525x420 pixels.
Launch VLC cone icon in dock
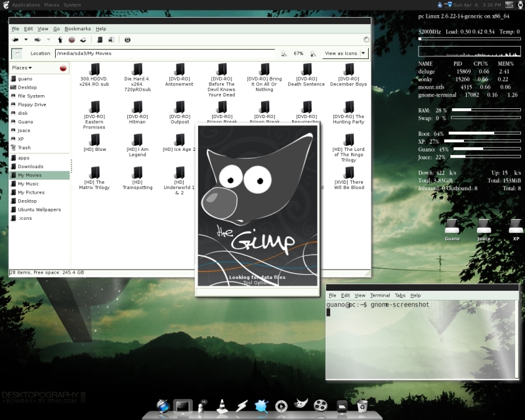tap(222, 406)
